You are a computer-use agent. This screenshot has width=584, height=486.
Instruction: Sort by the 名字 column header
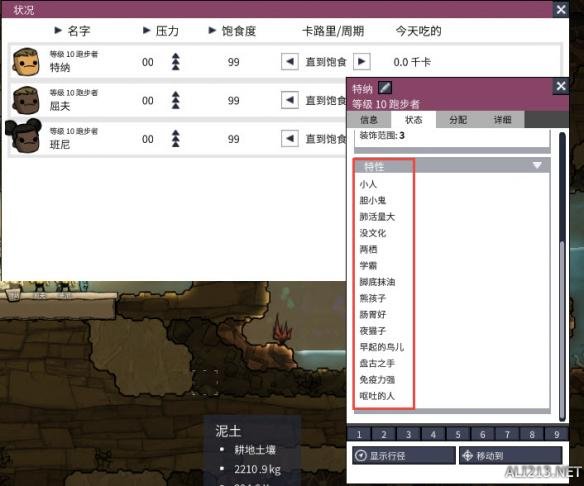[x=72, y=31]
